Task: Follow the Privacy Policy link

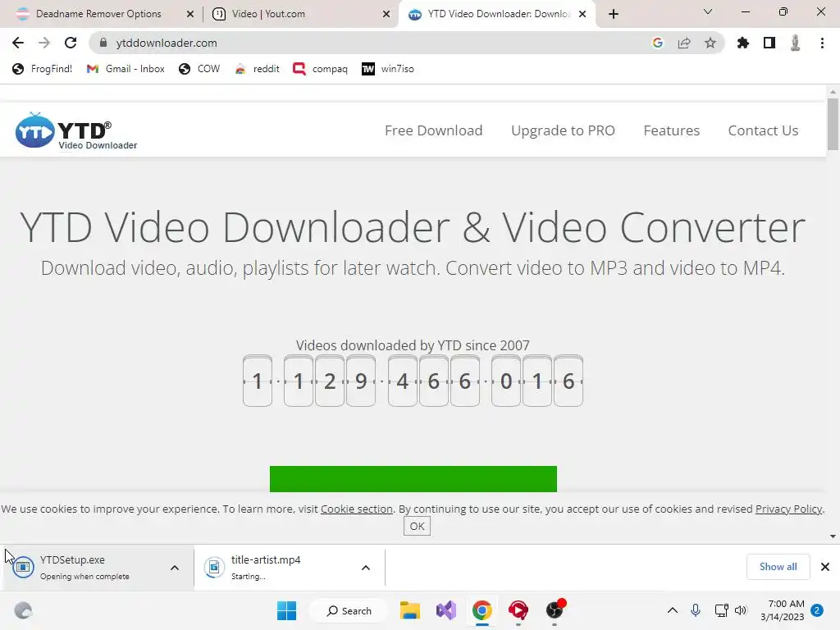Action: coord(788,509)
